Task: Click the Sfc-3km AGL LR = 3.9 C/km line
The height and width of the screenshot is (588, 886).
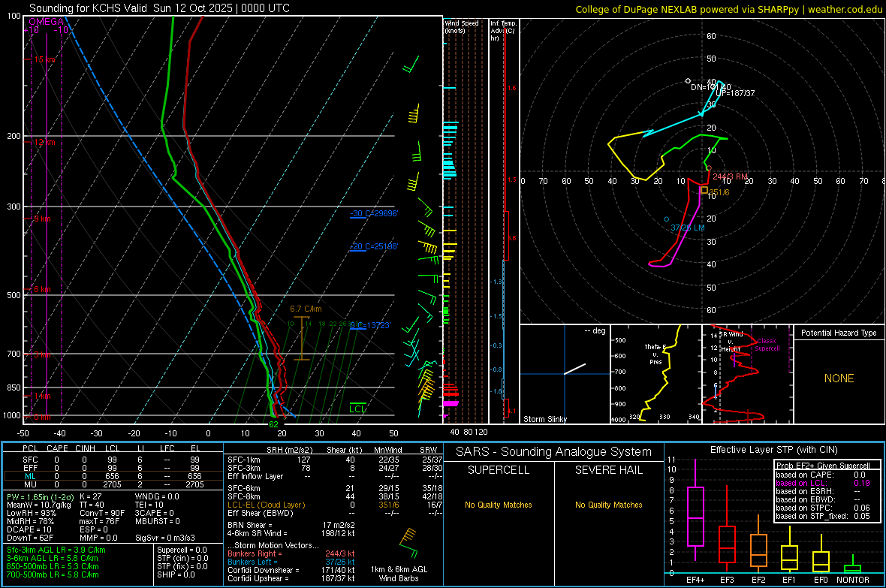Action: point(56,550)
